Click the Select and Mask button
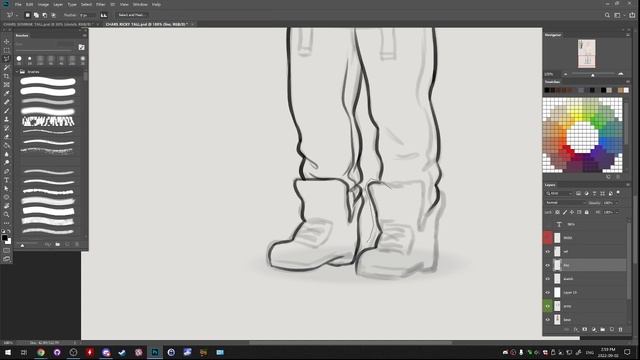 131,15
